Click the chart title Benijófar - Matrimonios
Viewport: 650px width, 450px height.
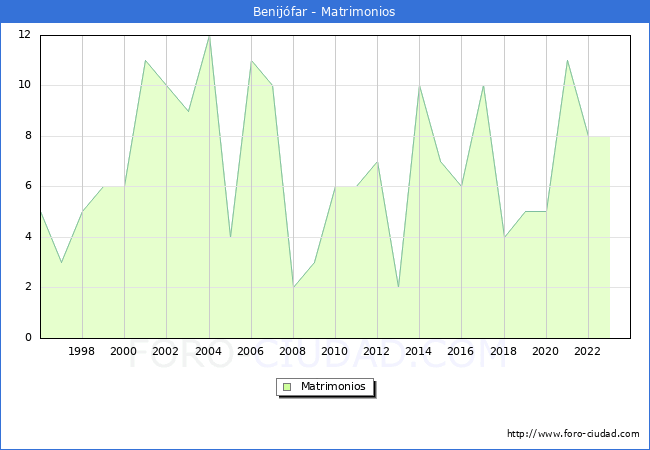(x=325, y=12)
